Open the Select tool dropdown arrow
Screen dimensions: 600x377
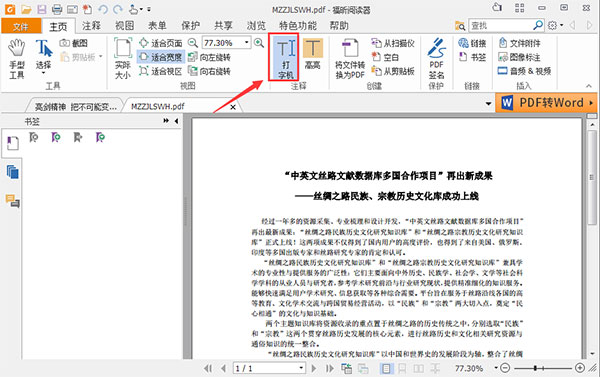[44, 73]
